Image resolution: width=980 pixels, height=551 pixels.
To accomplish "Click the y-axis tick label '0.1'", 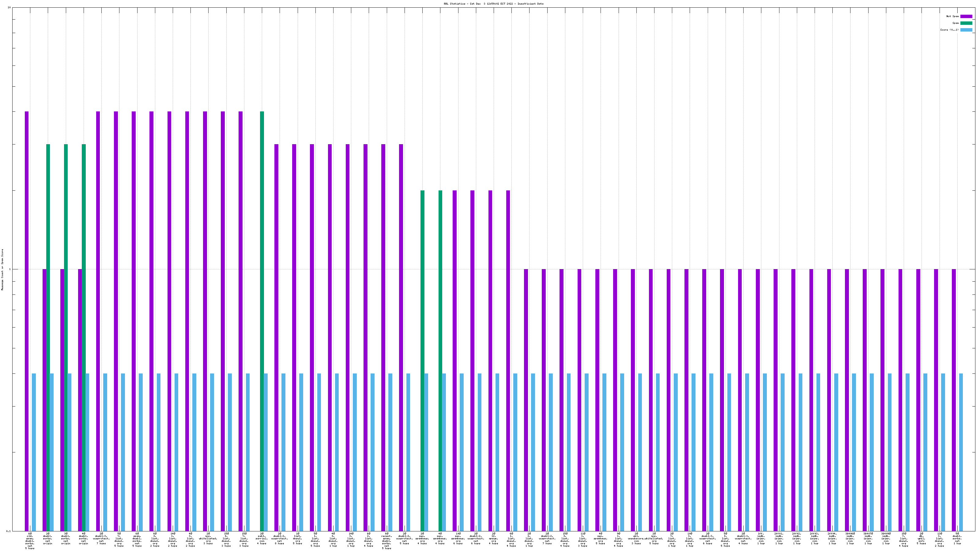I will tap(8, 531).
